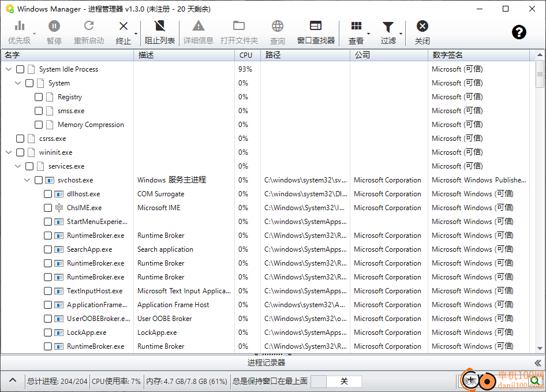This screenshot has width=546, height=392.
Task: Click the 总计进程: 204/204 status text
Action: click(57, 382)
